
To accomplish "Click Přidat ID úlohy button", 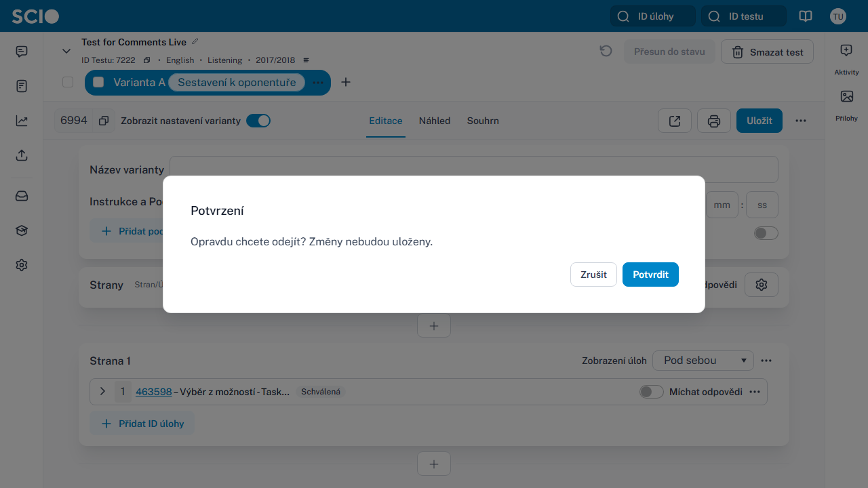I will (x=142, y=424).
